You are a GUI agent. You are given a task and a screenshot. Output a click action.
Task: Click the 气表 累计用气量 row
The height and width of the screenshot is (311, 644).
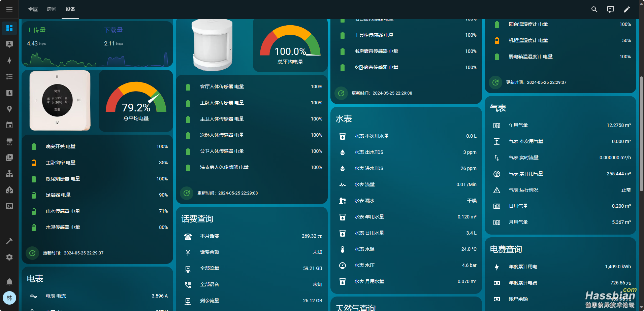click(x=560, y=174)
